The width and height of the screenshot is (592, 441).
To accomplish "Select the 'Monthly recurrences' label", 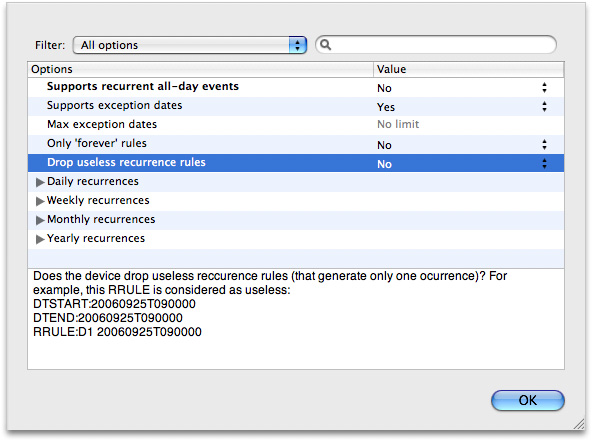I will click(x=101, y=219).
